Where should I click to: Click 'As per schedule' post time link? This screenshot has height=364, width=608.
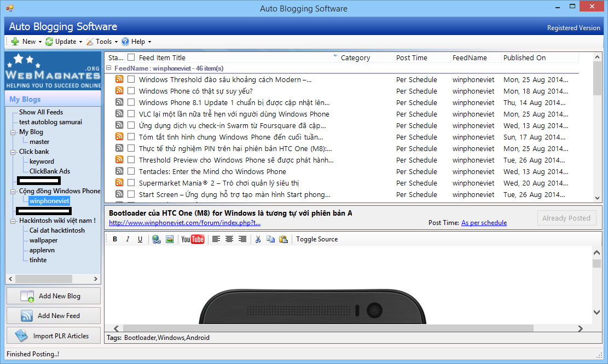coord(484,223)
